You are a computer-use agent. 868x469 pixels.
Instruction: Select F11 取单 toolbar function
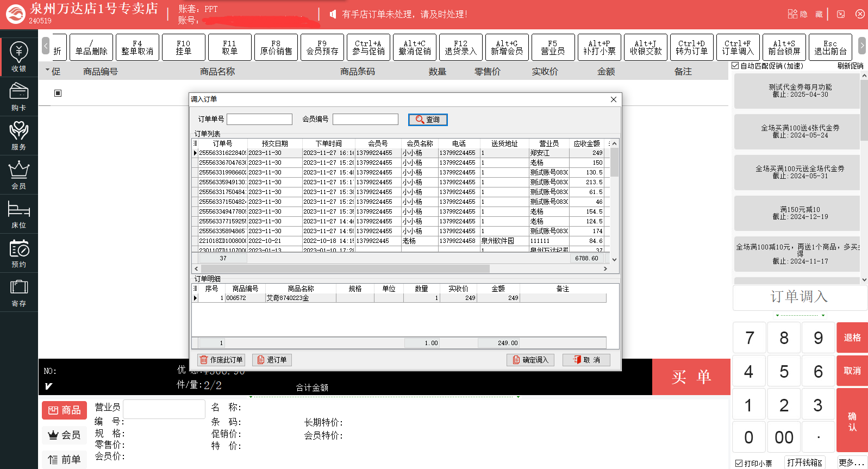click(230, 47)
